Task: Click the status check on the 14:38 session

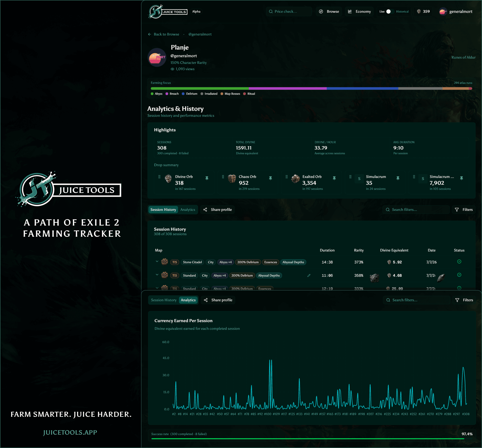Action: (459, 261)
